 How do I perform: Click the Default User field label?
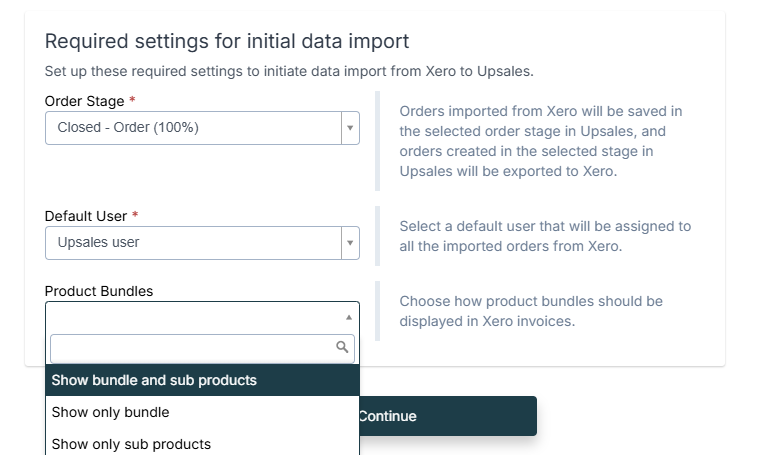coord(86,216)
